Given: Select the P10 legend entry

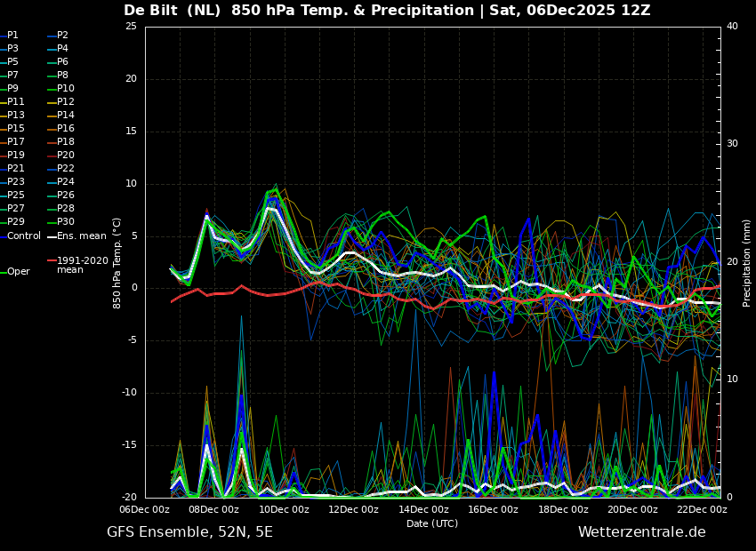Looking at the screenshot, I should [66, 89].
